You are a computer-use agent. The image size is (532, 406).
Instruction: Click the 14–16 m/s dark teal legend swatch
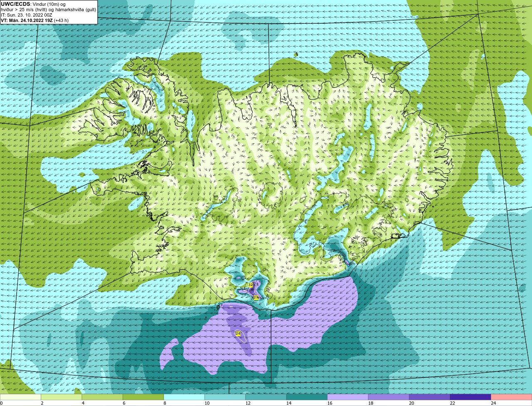coord(307,397)
